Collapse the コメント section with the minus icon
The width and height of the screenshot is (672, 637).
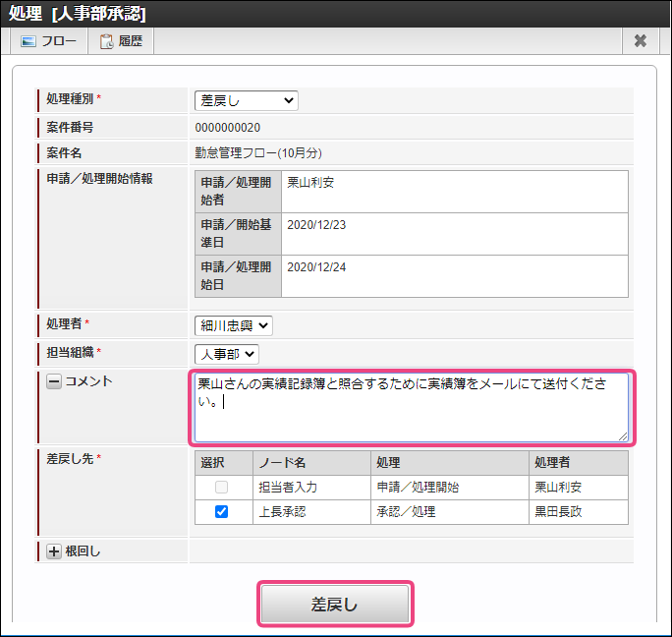pyautogui.click(x=54, y=381)
